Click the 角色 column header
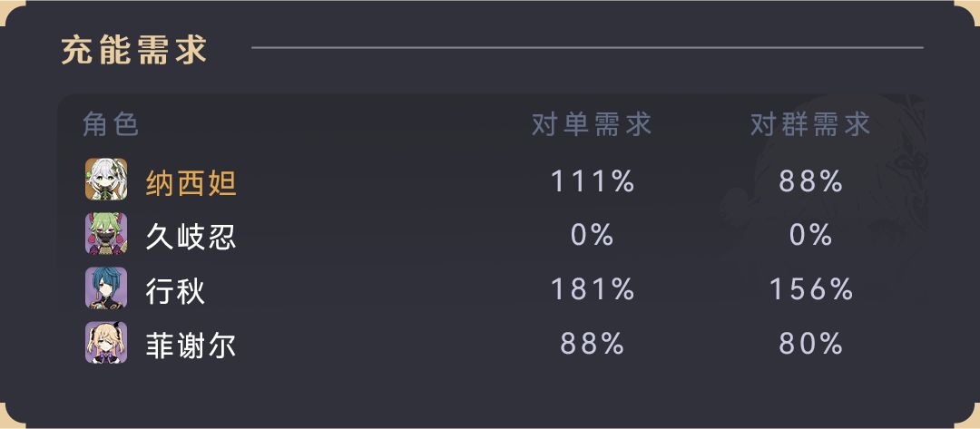The image size is (980, 429). click(111, 124)
